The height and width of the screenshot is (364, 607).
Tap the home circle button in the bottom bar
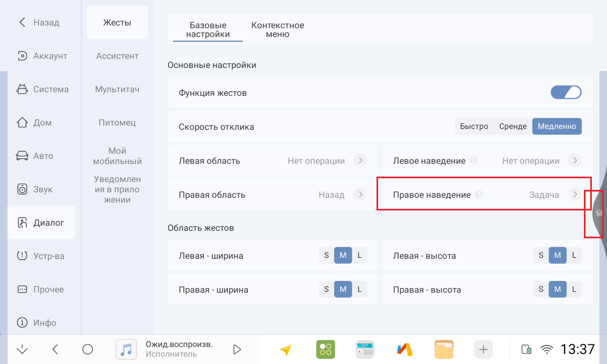click(88, 349)
